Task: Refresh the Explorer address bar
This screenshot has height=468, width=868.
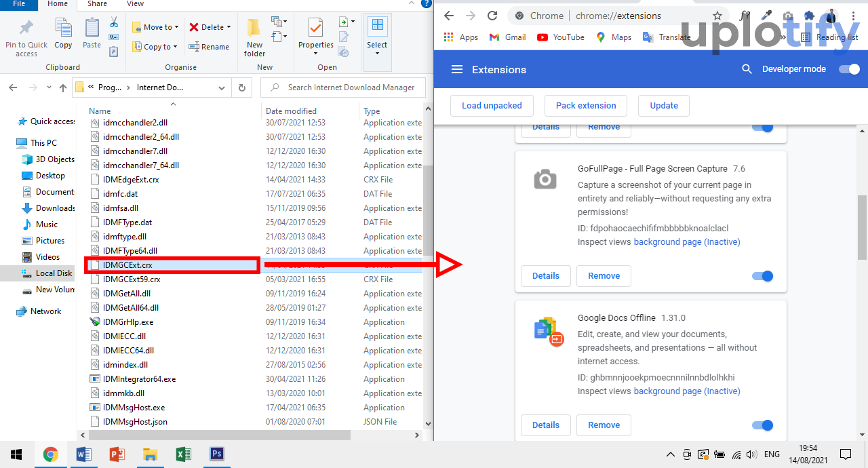Action: (x=242, y=87)
